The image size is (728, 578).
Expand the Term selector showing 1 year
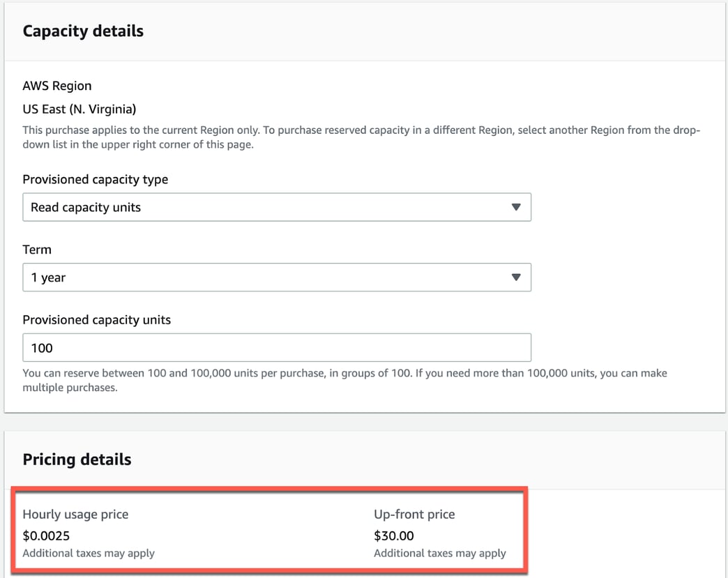[x=276, y=277]
